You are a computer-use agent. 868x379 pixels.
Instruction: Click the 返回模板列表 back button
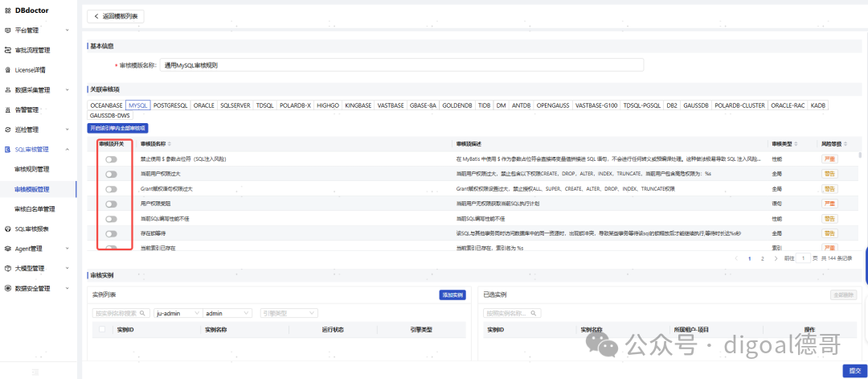116,17
